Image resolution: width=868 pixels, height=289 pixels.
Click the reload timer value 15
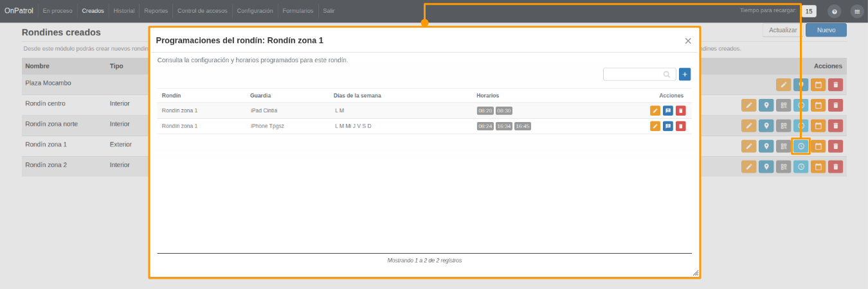pos(809,11)
